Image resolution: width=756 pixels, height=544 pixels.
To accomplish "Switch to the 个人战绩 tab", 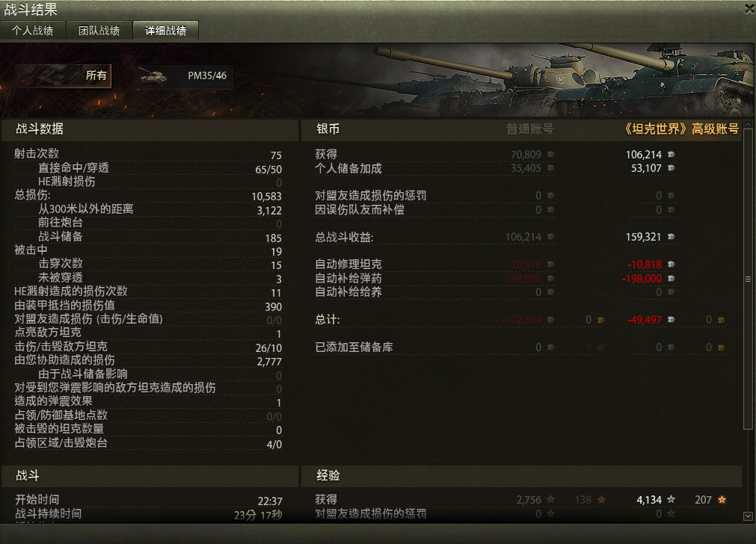I will (32, 31).
